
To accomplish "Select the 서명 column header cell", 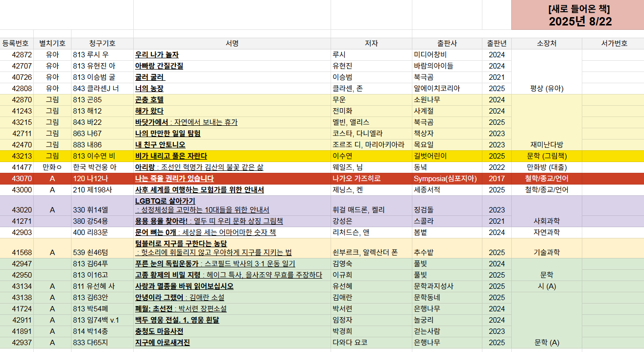I will point(232,44).
